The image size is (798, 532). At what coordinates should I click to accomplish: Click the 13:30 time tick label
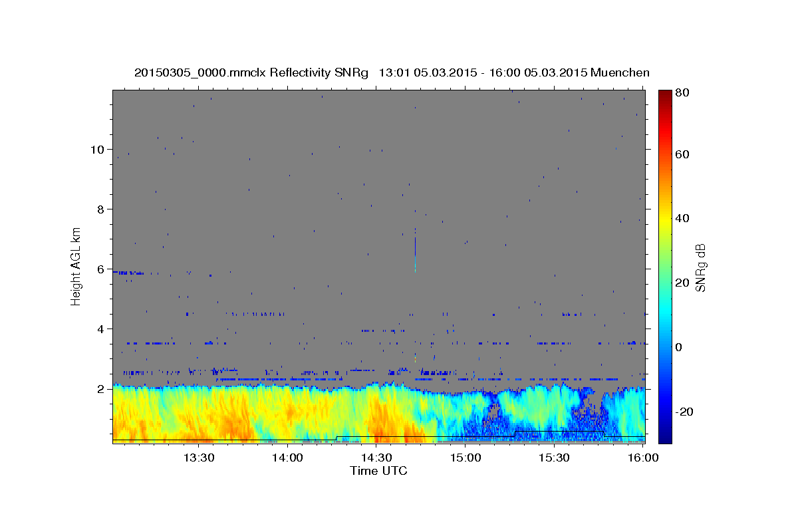point(198,458)
